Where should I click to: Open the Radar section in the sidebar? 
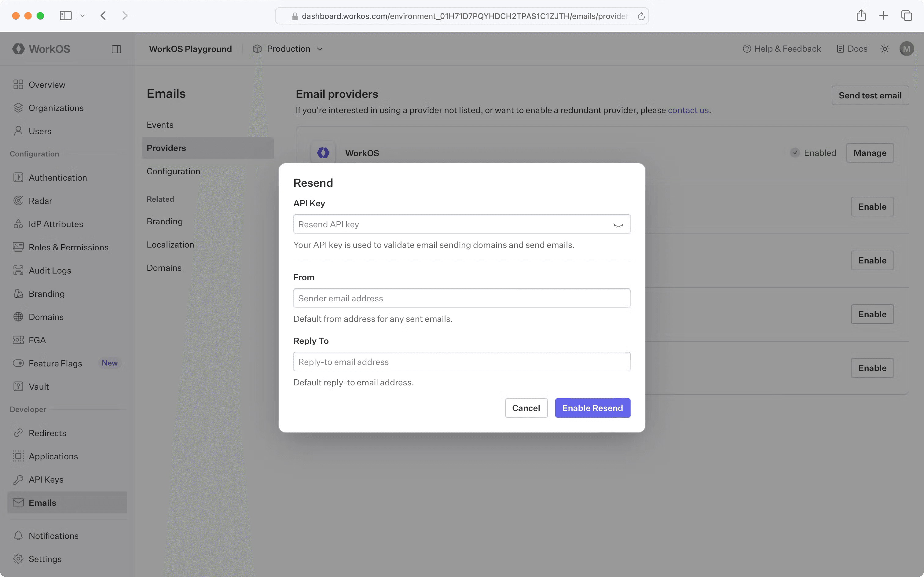click(40, 200)
